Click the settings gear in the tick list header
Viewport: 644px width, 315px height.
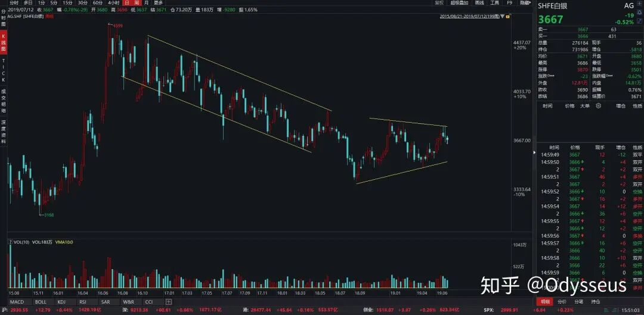click(598, 105)
